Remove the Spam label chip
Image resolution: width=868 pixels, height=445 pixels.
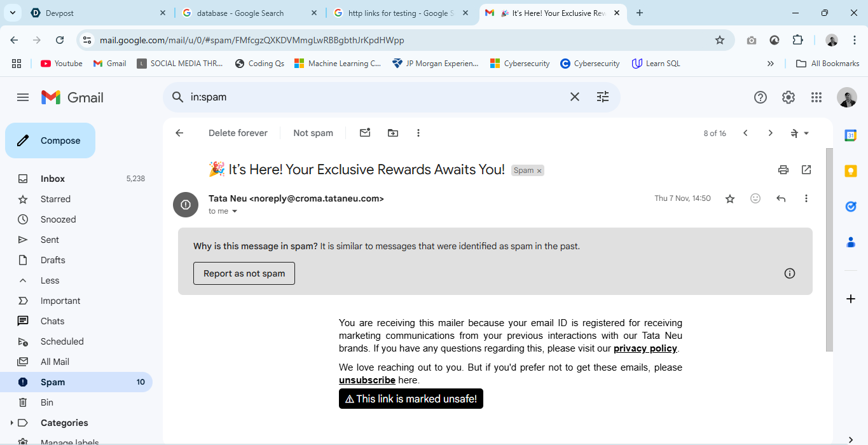click(x=539, y=170)
